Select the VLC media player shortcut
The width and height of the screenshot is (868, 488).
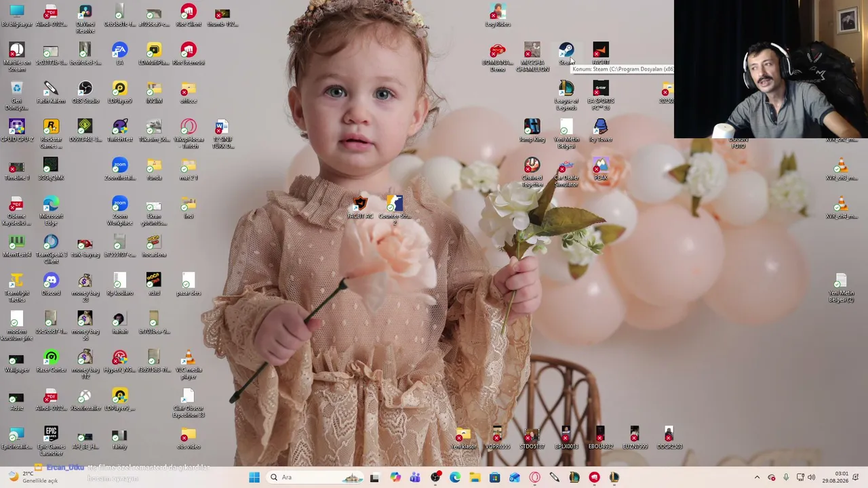(x=189, y=365)
